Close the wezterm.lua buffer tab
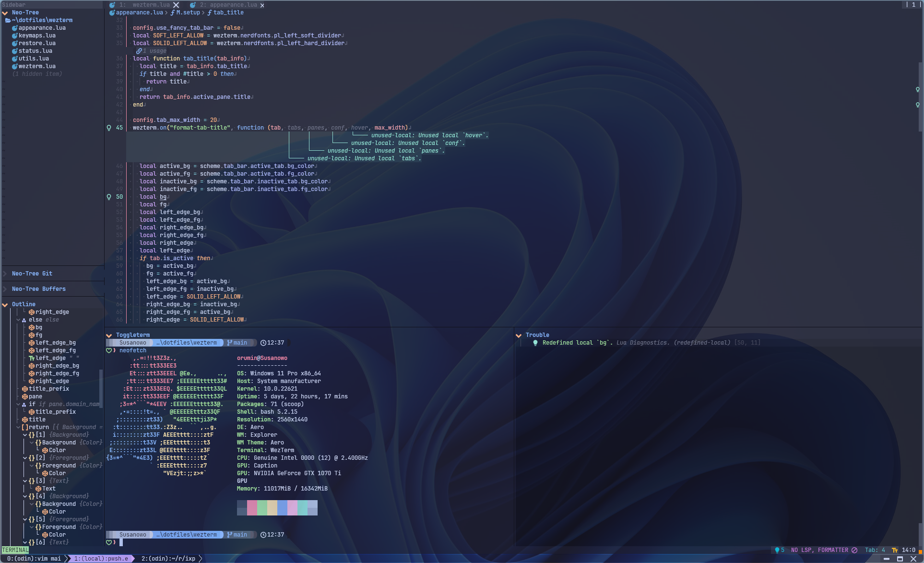Image resolution: width=924 pixels, height=563 pixels. pos(176,5)
